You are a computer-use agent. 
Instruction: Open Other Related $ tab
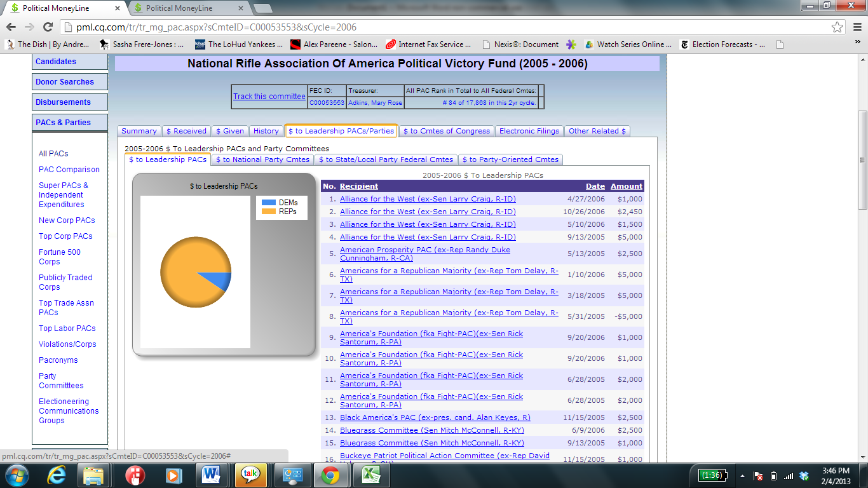[597, 131]
